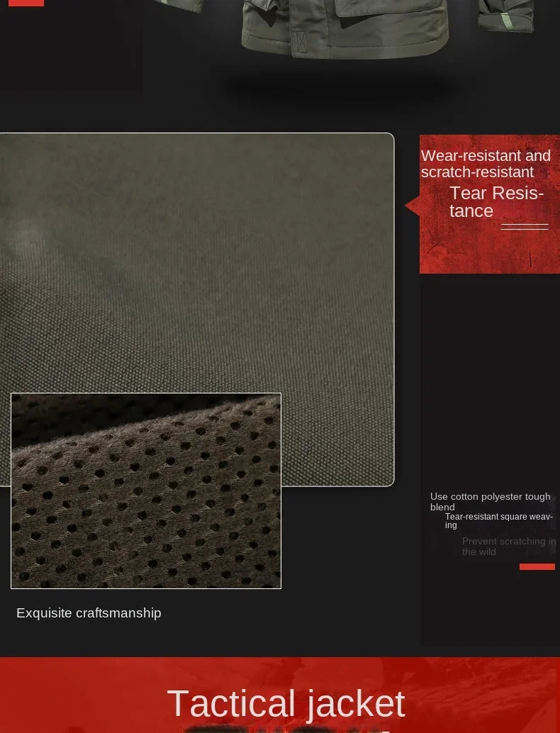Screen dimensions: 560x733
Task: Open the perforated fleece lining thumbnail
Action: pyautogui.click(x=146, y=491)
